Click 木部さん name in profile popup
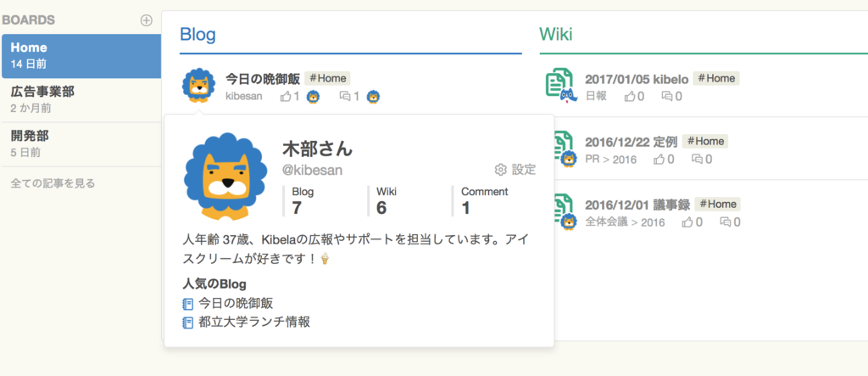 317,149
